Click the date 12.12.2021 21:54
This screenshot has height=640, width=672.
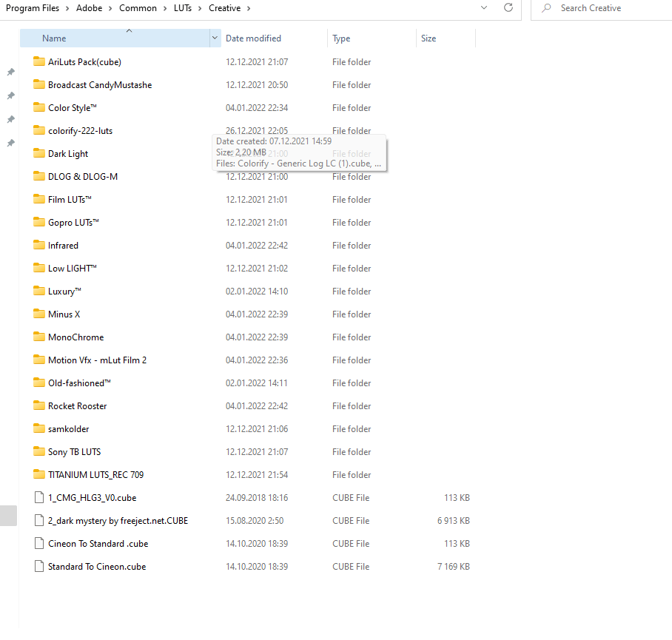[x=257, y=474]
